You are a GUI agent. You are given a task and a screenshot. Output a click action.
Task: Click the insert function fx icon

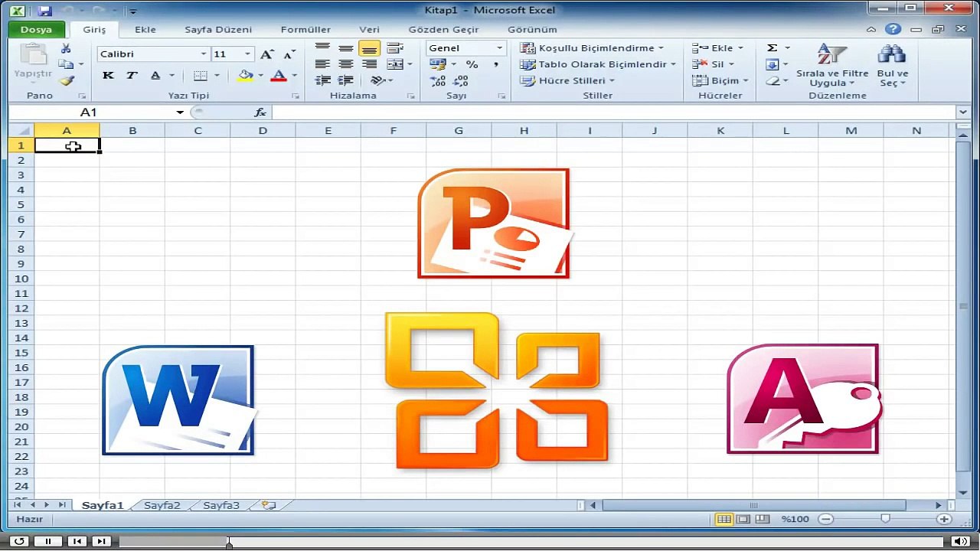260,112
